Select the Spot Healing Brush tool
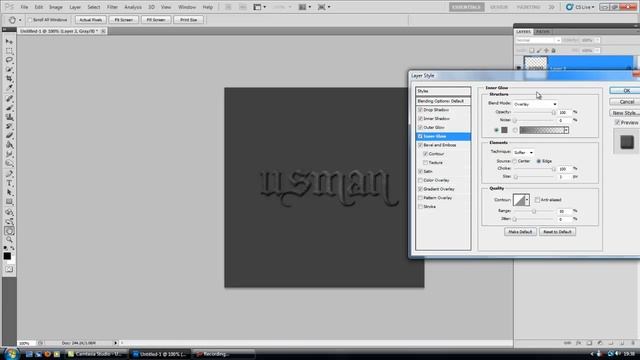The image size is (640, 360). (x=9, y=99)
